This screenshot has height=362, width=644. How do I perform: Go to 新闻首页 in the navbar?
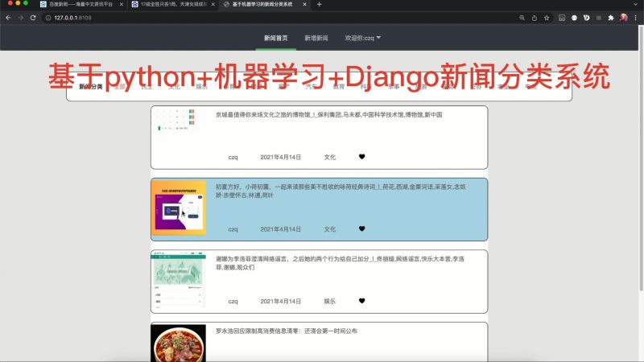275,38
